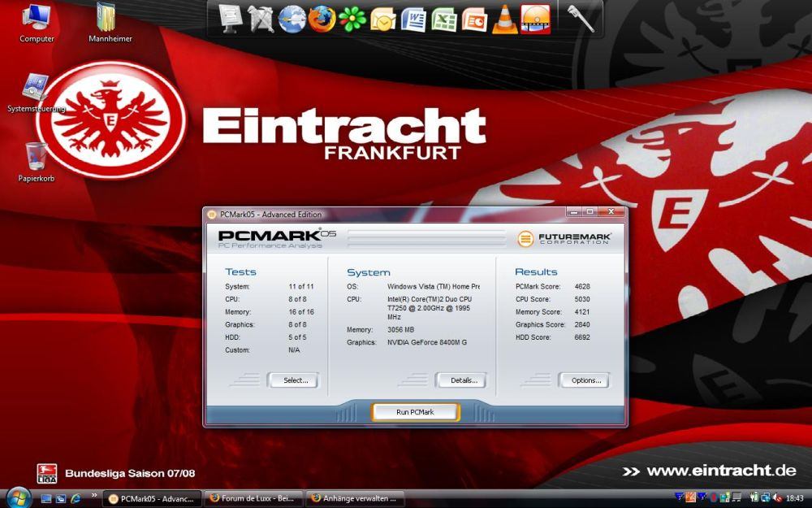Click the wrench icon in the dock

580,19
